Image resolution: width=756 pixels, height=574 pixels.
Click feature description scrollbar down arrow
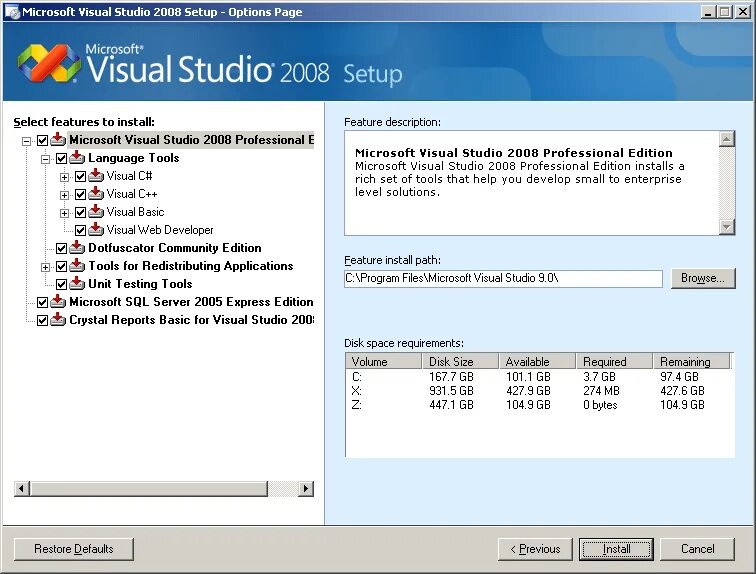click(727, 227)
